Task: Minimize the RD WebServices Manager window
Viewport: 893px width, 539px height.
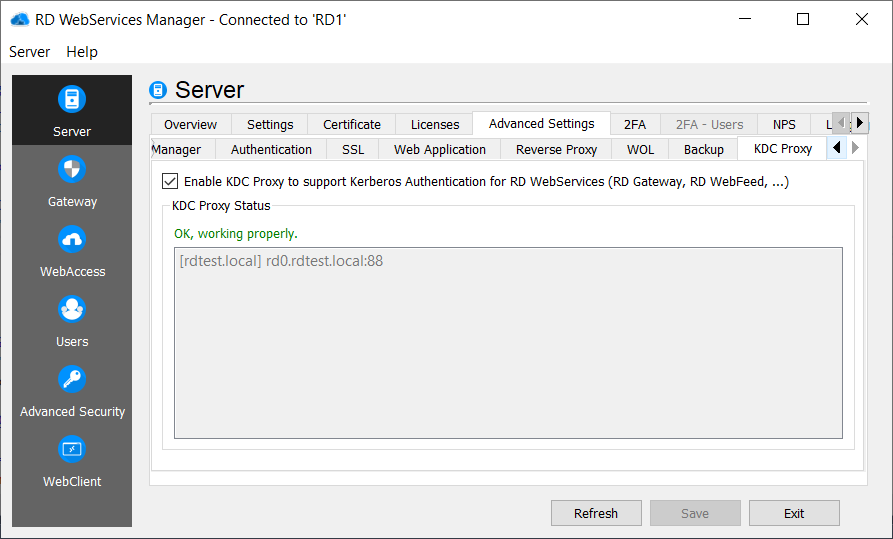Action: point(745,19)
